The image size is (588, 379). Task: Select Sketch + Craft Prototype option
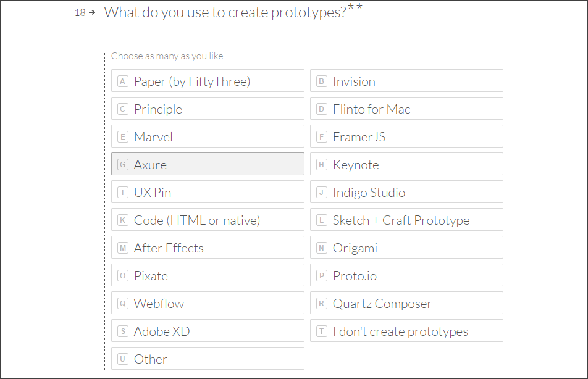pyautogui.click(x=406, y=220)
